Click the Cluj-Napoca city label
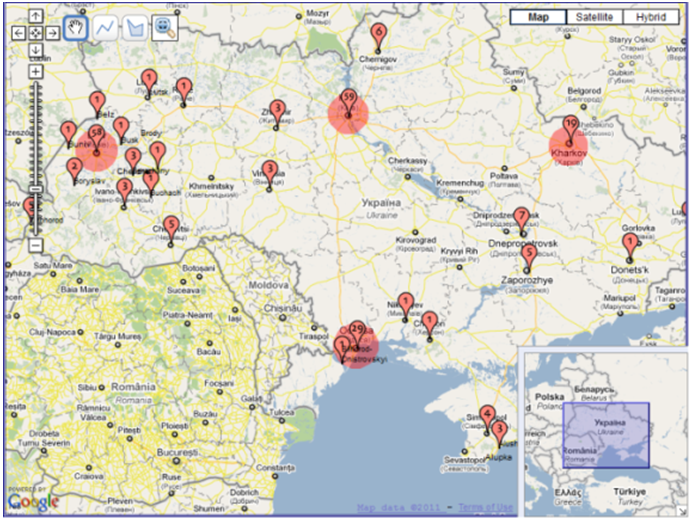692x521 pixels. click(x=53, y=332)
